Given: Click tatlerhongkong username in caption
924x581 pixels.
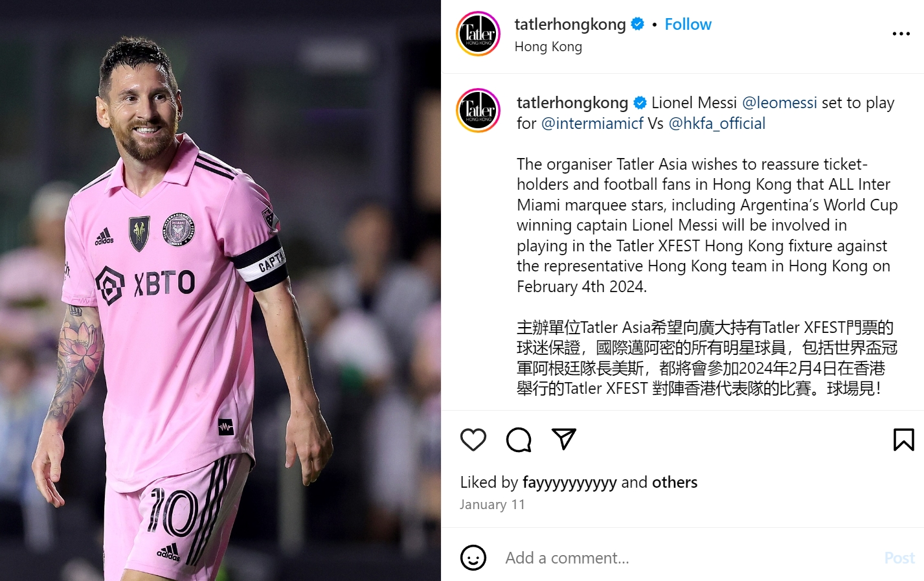Looking at the screenshot, I should 572,103.
